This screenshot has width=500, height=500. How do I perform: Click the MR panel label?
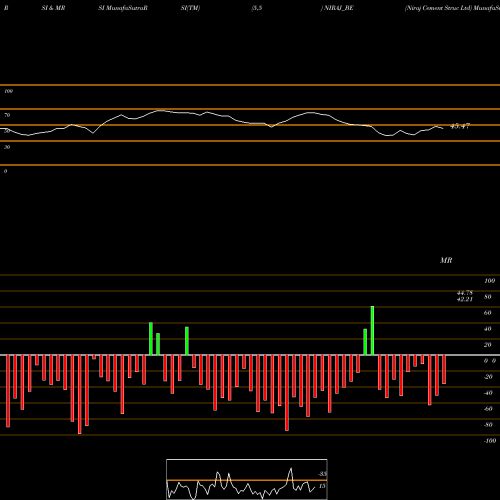click(446, 260)
